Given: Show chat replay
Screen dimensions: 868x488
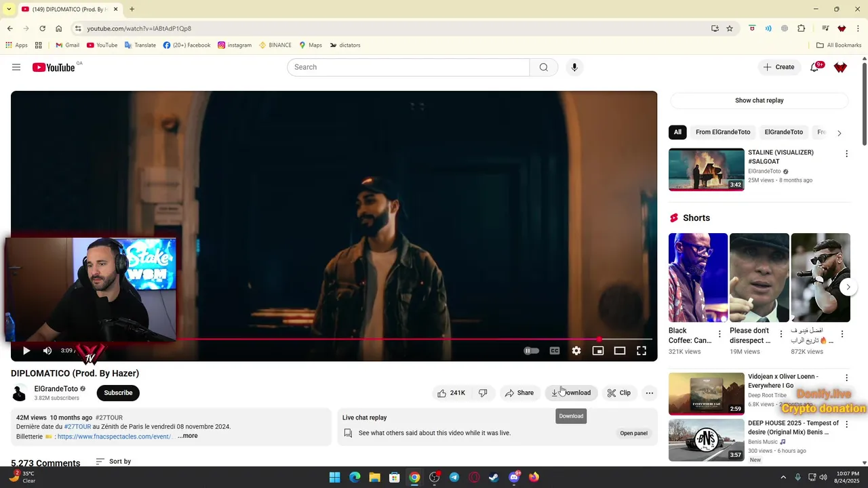Looking at the screenshot, I should (x=759, y=100).
